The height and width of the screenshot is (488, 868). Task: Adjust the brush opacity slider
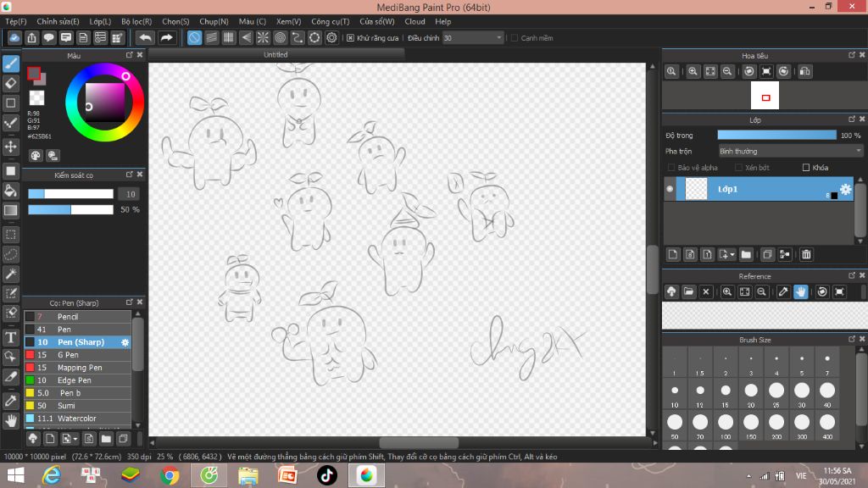[71, 210]
